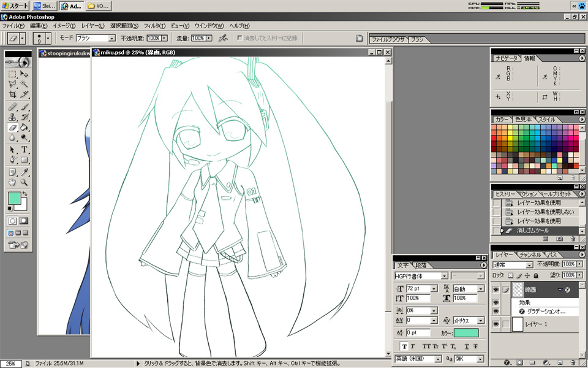This screenshot has height=368, width=588.
Task: Select the Magic Wand tool
Action: (x=24, y=84)
